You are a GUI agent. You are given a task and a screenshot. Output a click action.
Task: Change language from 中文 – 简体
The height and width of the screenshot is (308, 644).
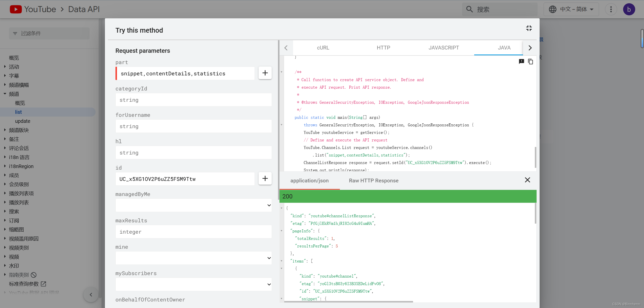tap(571, 10)
